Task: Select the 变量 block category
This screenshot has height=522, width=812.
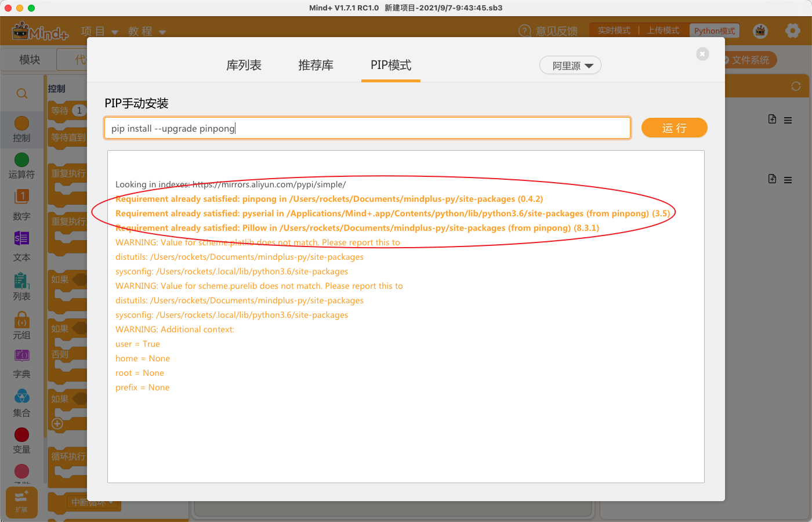Action: tap(21, 441)
